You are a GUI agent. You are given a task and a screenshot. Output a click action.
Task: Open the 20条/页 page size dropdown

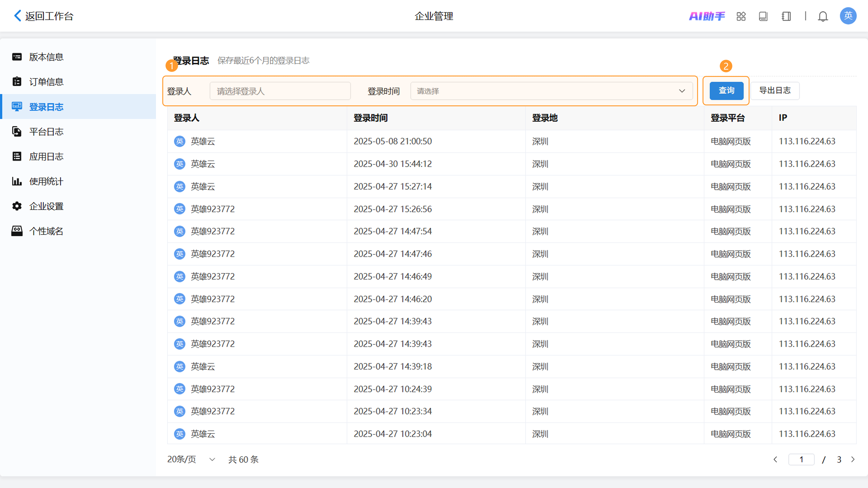tap(191, 459)
